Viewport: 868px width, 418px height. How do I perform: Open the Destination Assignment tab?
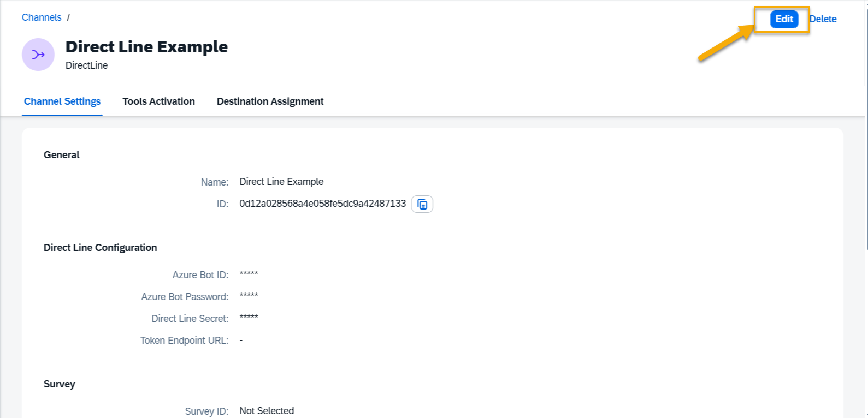[270, 101]
